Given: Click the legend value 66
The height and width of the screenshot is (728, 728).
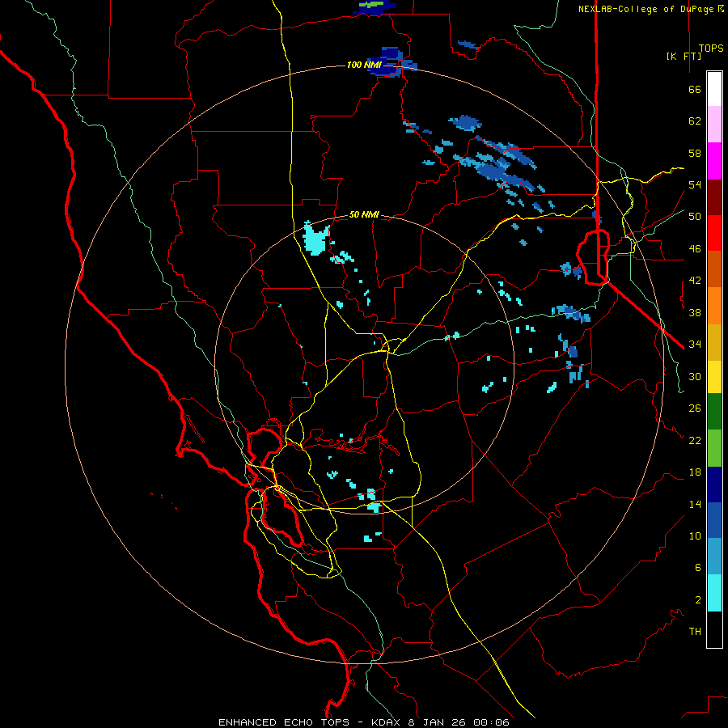Looking at the screenshot, I should [x=695, y=89].
